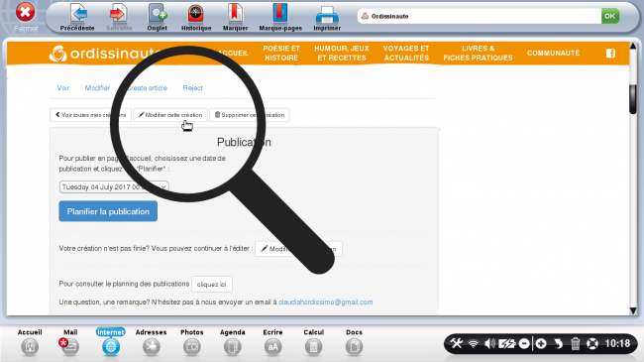Click the Wi-Fi icon in tray
Image resolution: width=644 pixels, height=362 pixels.
[x=474, y=343]
